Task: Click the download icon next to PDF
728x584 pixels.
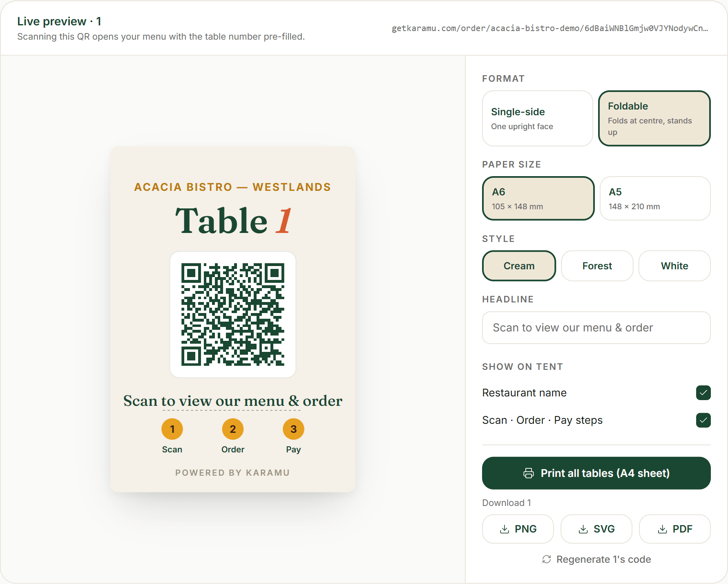Action: tap(662, 529)
